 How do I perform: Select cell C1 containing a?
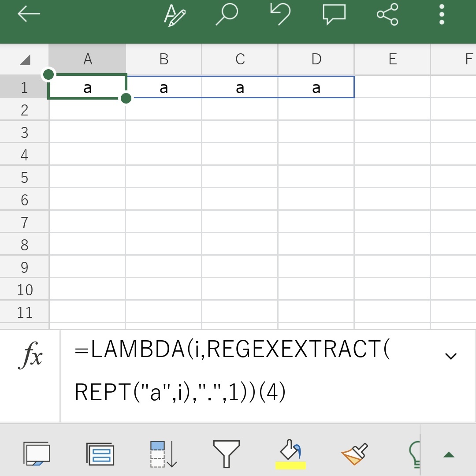pos(240,87)
